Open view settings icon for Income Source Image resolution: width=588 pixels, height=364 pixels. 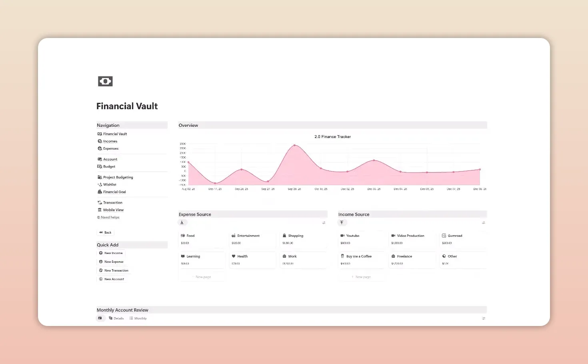484,223
